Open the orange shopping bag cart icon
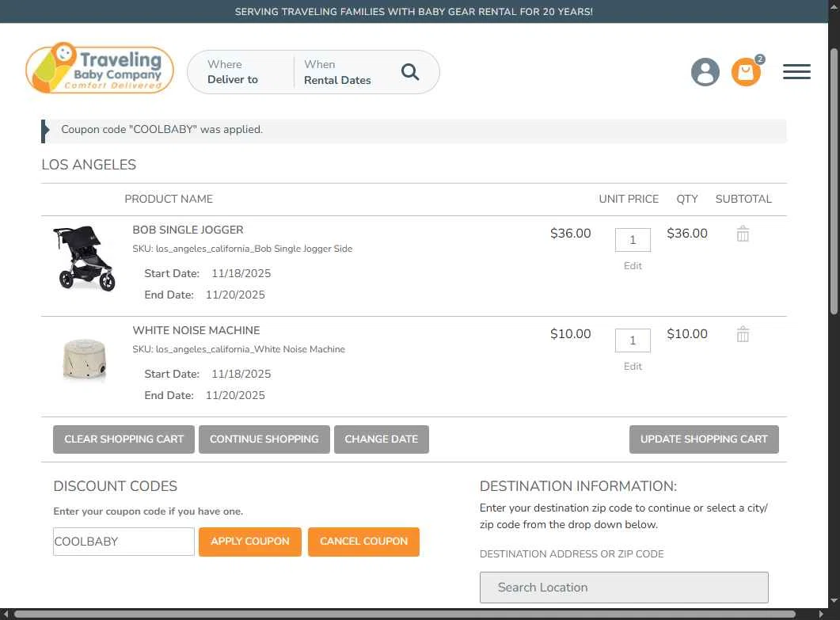The height and width of the screenshot is (620, 840). 747,72
